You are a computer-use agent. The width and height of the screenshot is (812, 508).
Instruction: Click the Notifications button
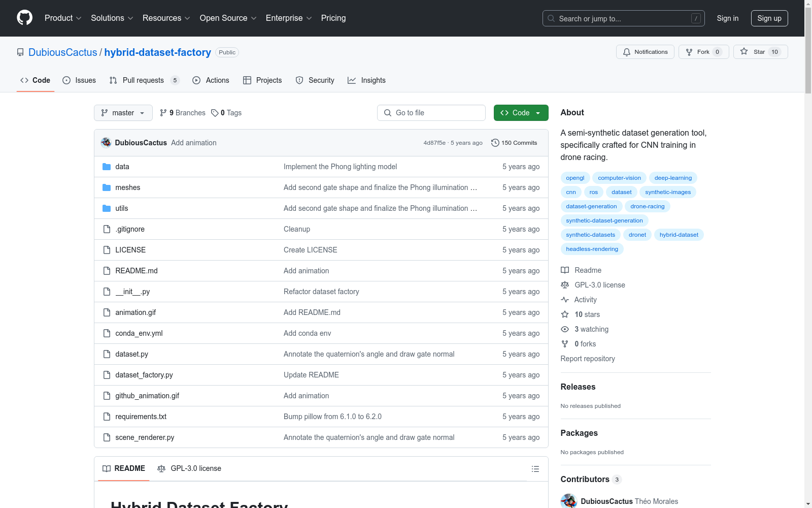[645, 52]
